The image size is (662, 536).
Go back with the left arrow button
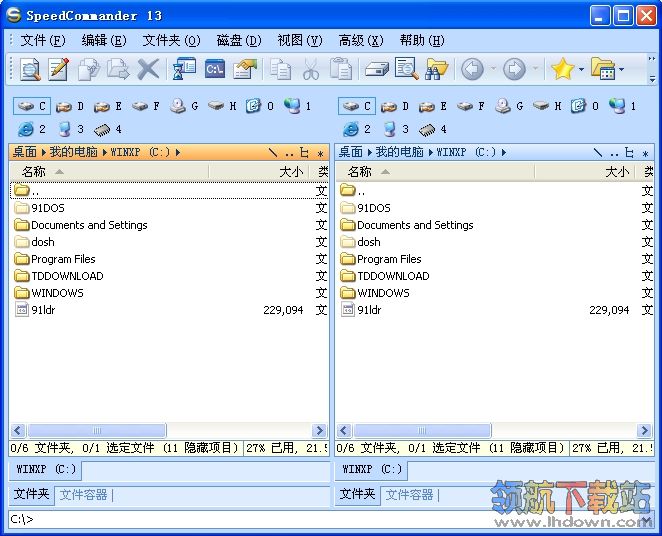472,69
